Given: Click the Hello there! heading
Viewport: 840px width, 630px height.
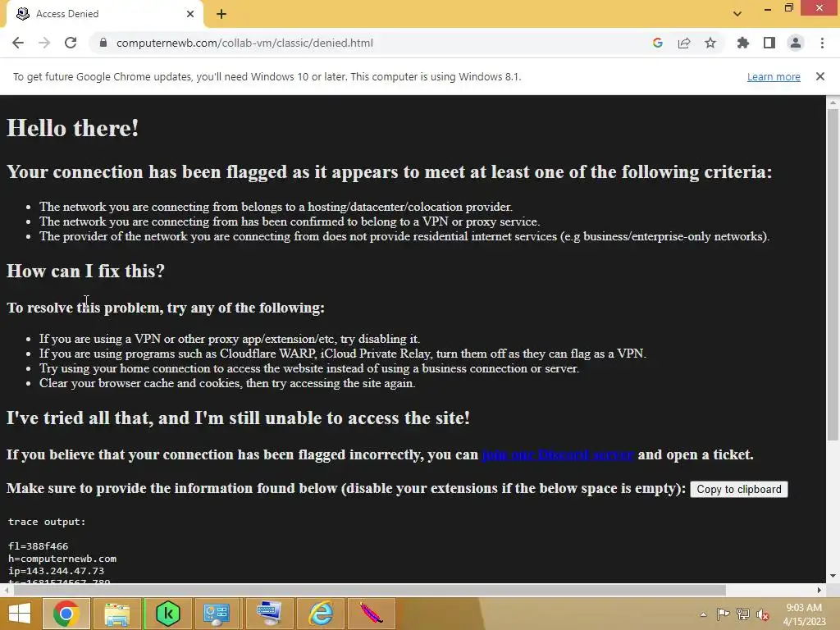Looking at the screenshot, I should tap(73, 128).
